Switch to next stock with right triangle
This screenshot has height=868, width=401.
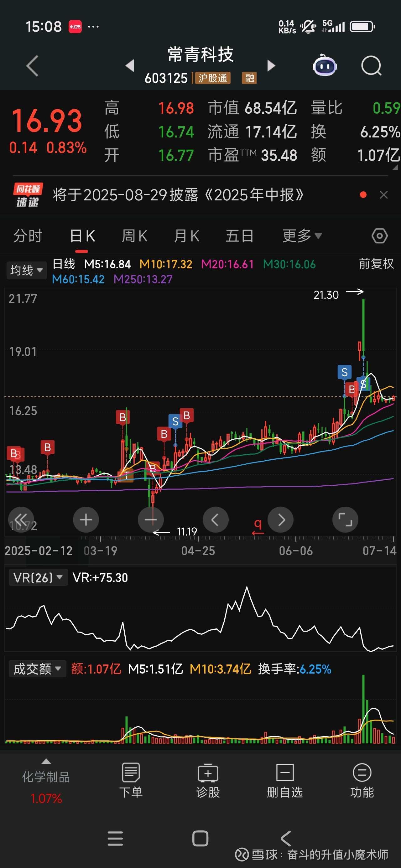[x=271, y=65]
